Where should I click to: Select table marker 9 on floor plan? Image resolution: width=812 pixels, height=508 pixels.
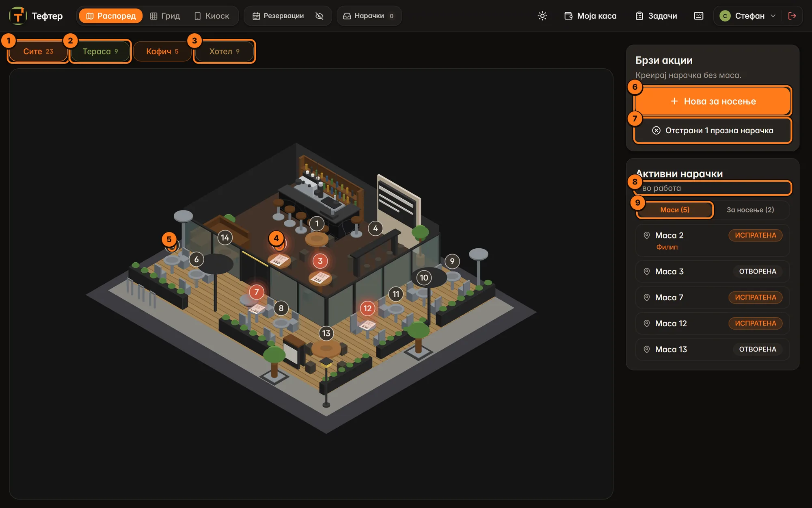point(452,261)
